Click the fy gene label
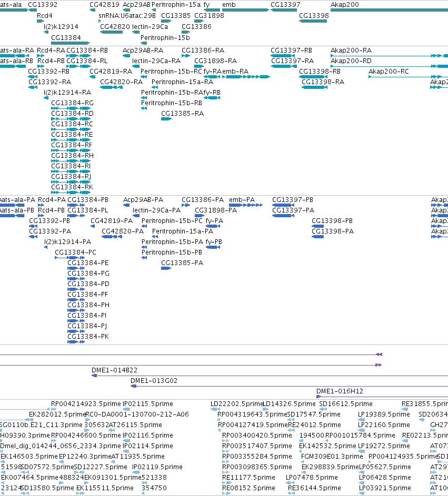This screenshot has width=448, height=496. pos(206,5)
